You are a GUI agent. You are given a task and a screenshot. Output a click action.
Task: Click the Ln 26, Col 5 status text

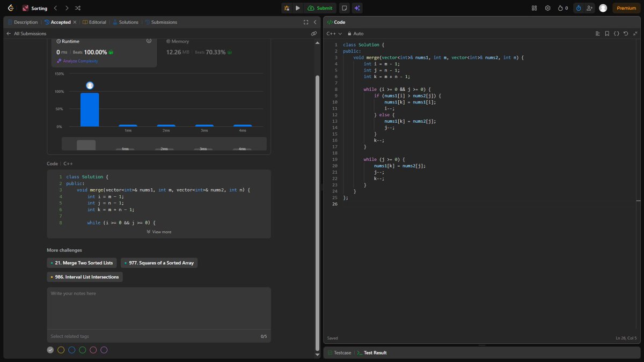click(x=626, y=338)
